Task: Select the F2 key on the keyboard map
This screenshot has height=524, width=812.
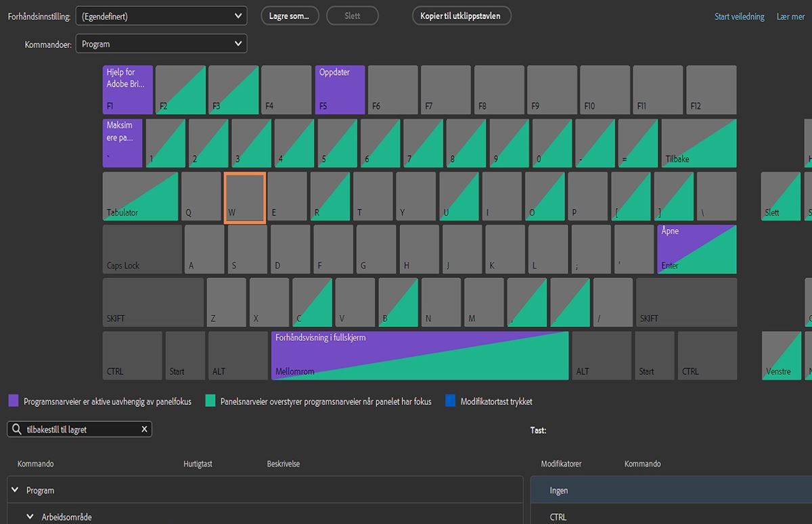Action: click(x=181, y=90)
